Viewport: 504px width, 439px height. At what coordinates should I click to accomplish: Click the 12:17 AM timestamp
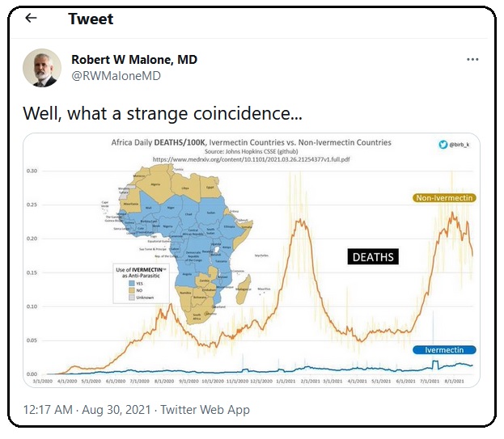[x=47, y=410]
